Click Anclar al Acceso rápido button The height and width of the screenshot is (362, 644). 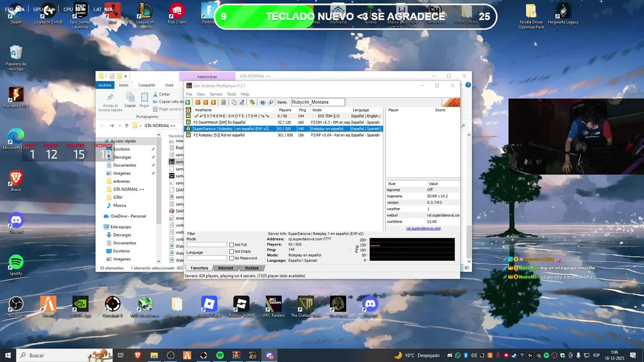pos(110,102)
